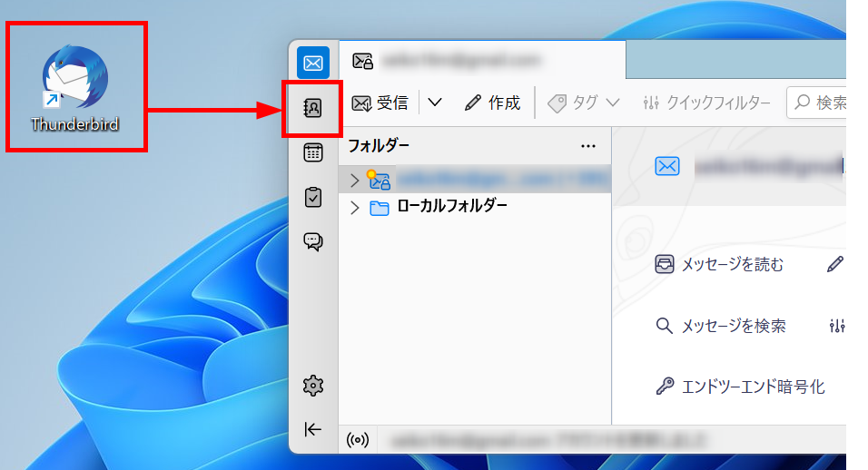Image resolution: width=868 pixels, height=470 pixels.
Task: Expand the ローカルフォルダー tree node
Action: (x=354, y=207)
